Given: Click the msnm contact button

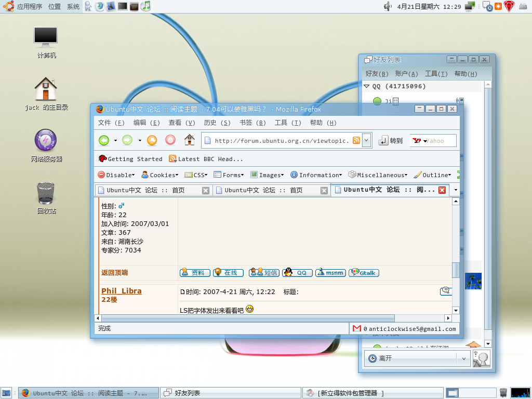Looking at the screenshot, I should pos(330,272).
